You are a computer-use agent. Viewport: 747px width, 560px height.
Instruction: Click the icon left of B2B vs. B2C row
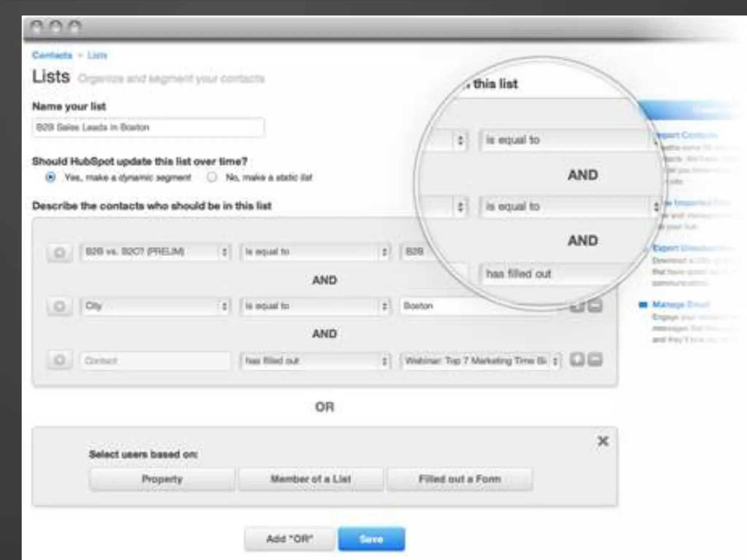(x=59, y=252)
